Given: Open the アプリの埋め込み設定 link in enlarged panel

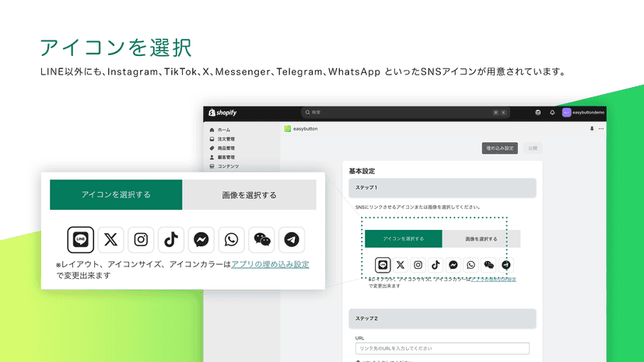Looking at the screenshot, I should coord(270,264).
